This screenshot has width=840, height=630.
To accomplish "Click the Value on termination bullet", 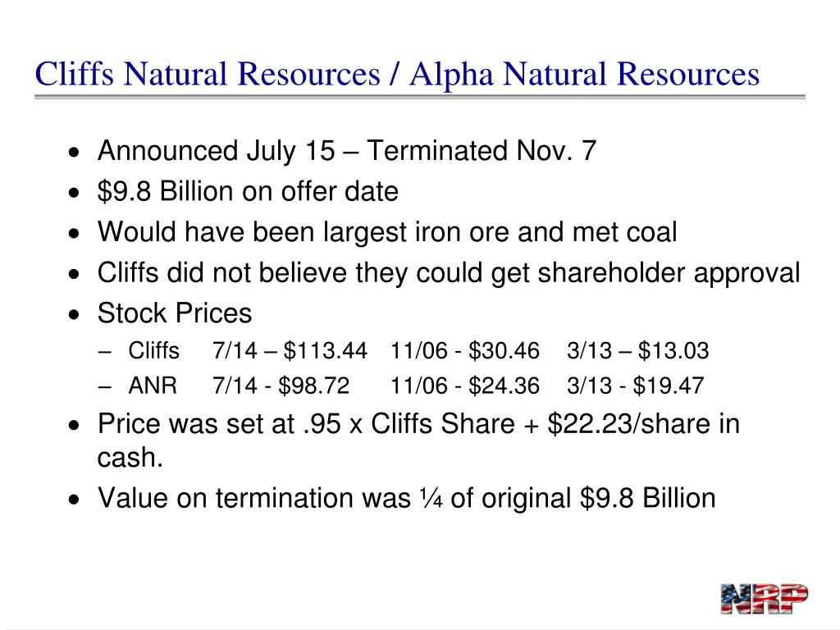I will point(407,498).
